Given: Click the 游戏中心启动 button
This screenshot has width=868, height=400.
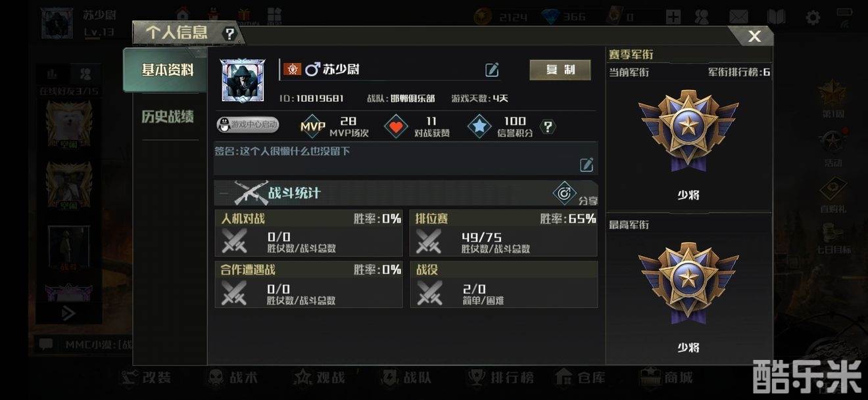Looking at the screenshot, I should click(248, 124).
